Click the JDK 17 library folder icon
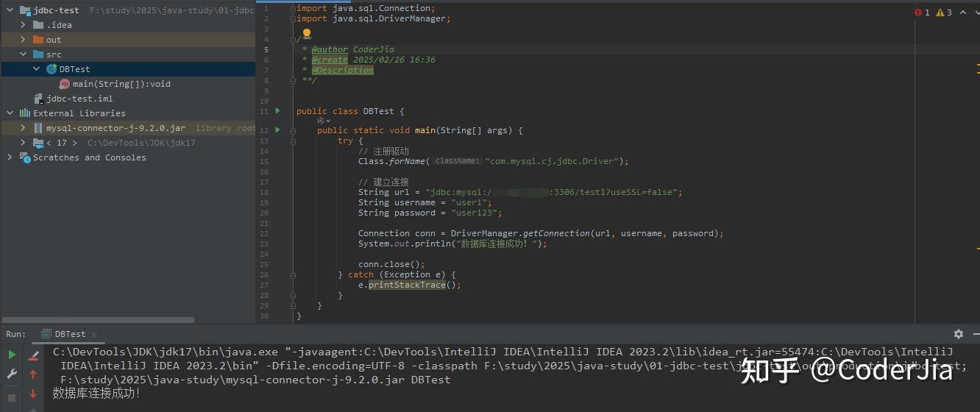Viewport: 980px width, 412px height. coord(38,143)
